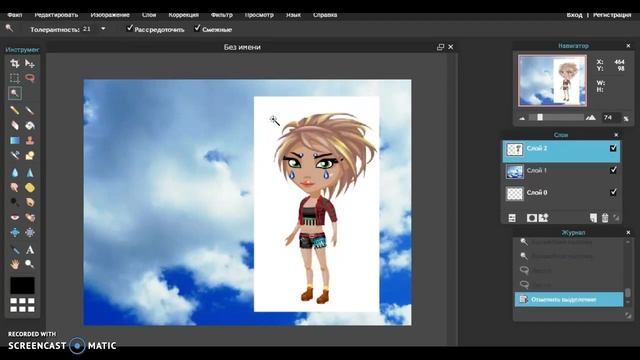The width and height of the screenshot is (640, 360).
Task: Open the Фильтр menu
Action: tap(222, 15)
